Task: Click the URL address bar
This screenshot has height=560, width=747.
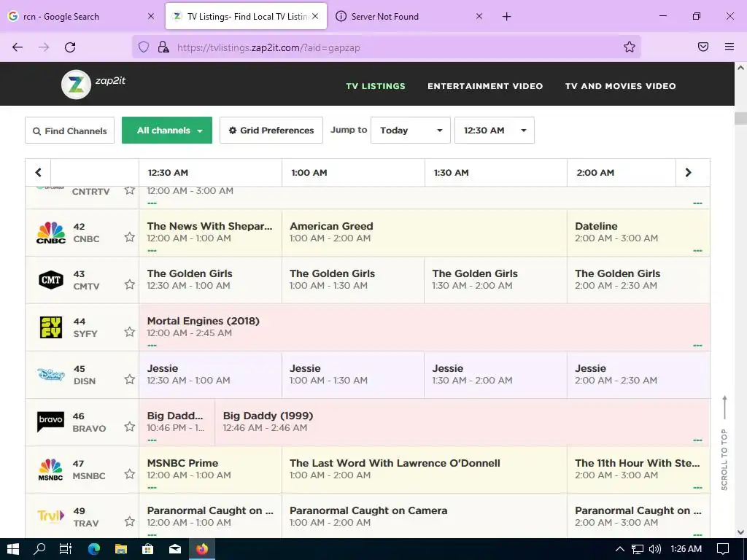Action: pyautogui.click(x=386, y=47)
